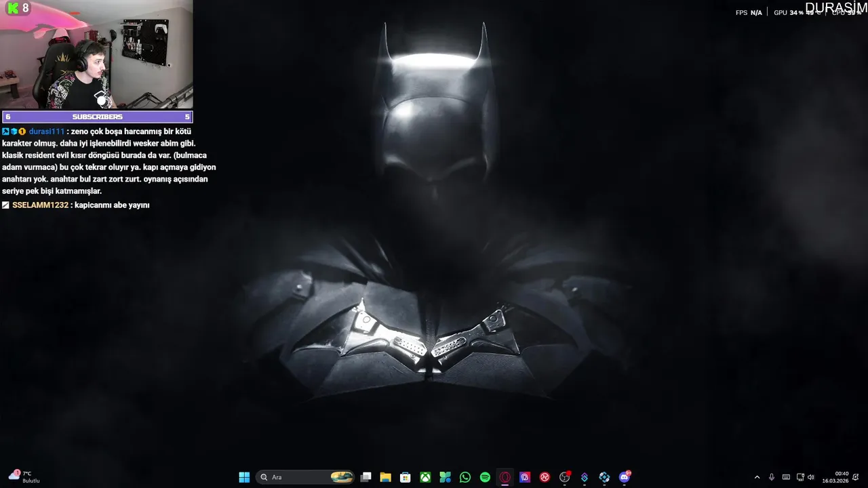Image resolution: width=868 pixels, height=488 pixels.
Task: Click the DURASİM channel name text
Action: pyautogui.click(x=835, y=7)
